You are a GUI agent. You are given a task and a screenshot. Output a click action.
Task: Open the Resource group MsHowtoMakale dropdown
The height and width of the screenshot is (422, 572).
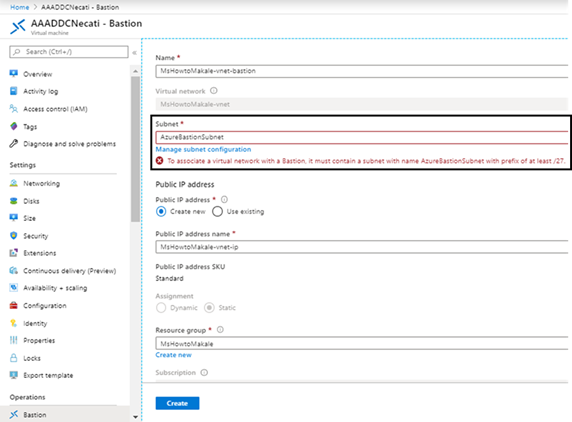[362, 344]
